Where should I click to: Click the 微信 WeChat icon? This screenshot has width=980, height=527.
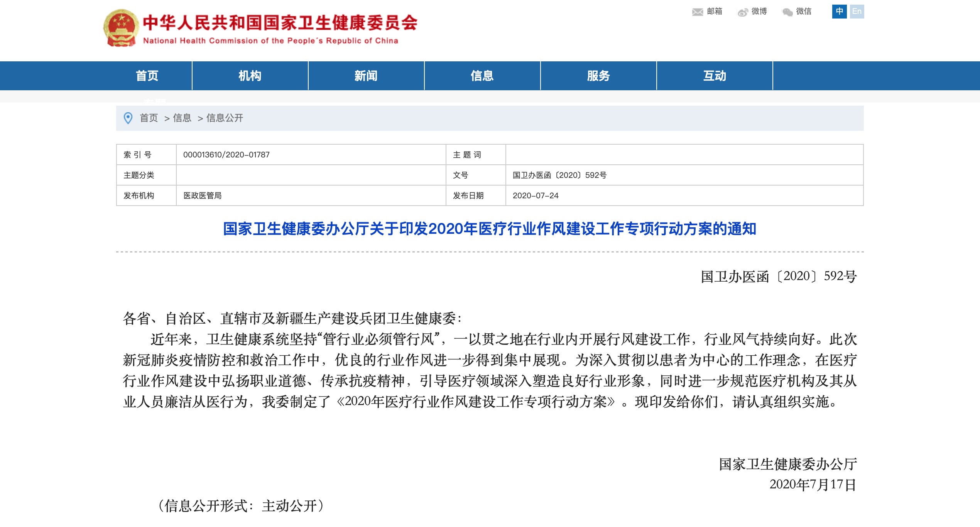(787, 12)
